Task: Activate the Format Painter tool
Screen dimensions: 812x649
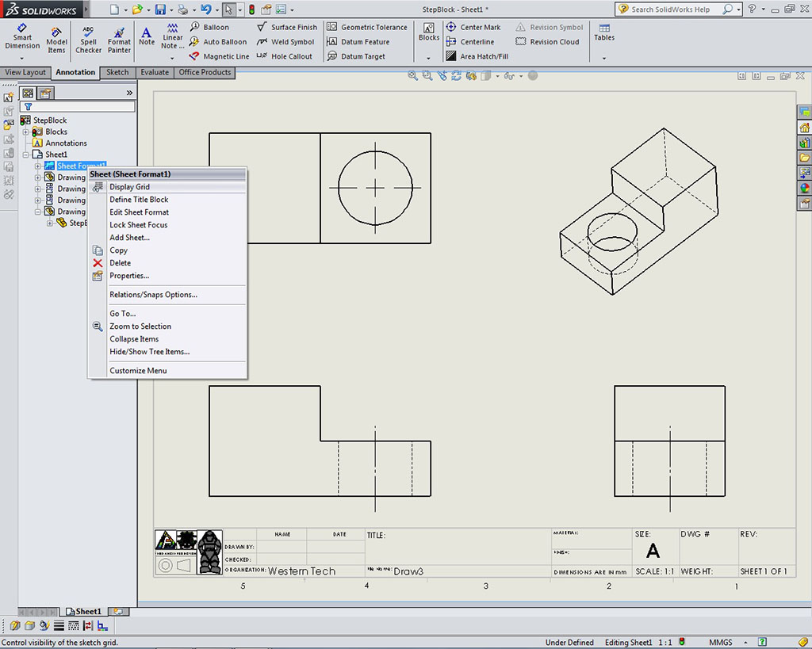Action: coord(119,40)
